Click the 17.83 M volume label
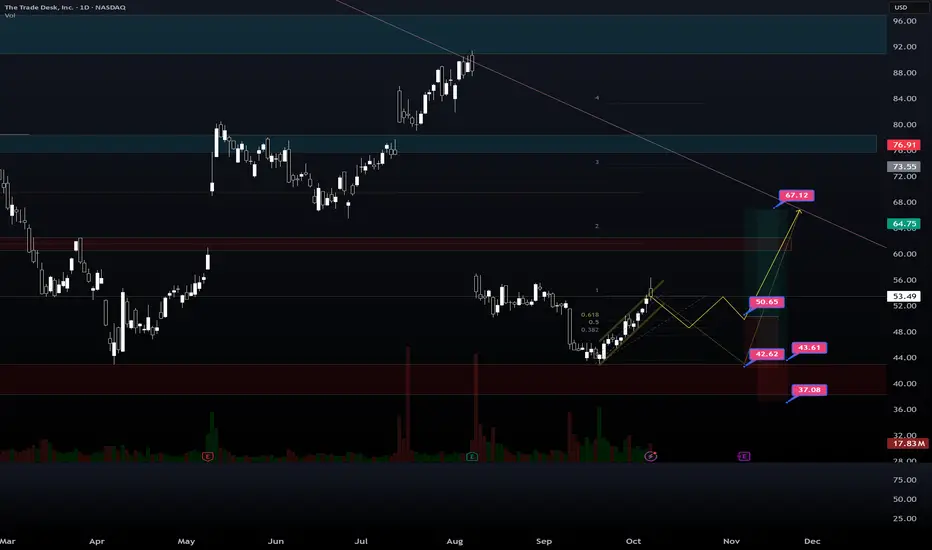This screenshot has height=550, width=932. pyautogui.click(x=908, y=443)
